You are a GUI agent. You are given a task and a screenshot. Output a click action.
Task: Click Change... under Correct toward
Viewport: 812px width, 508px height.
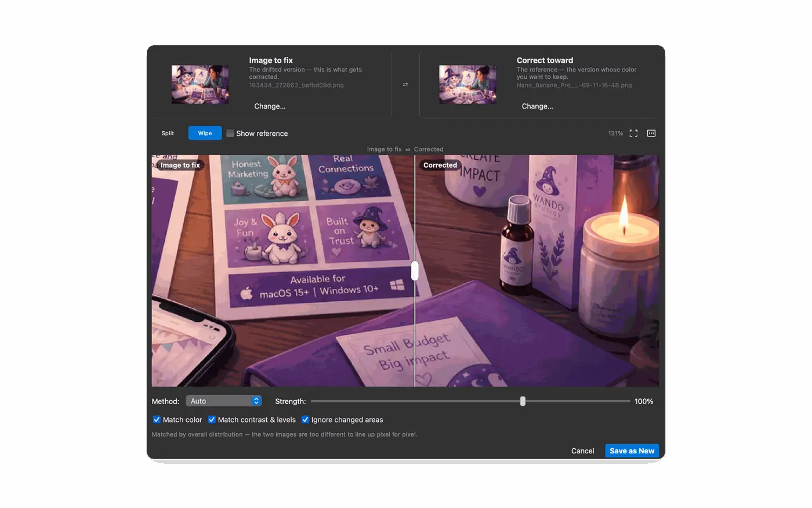click(x=537, y=106)
